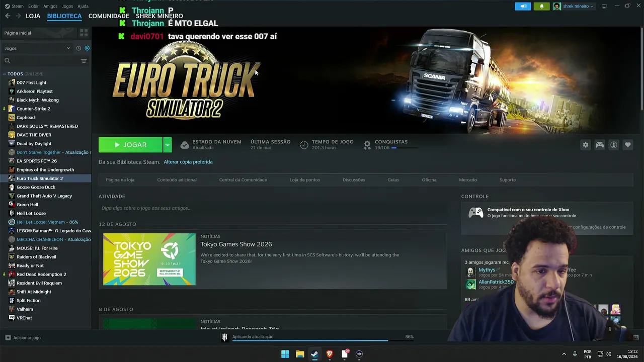Open Página na loja tab
Image resolution: width=644 pixels, height=362 pixels.
pos(120,179)
